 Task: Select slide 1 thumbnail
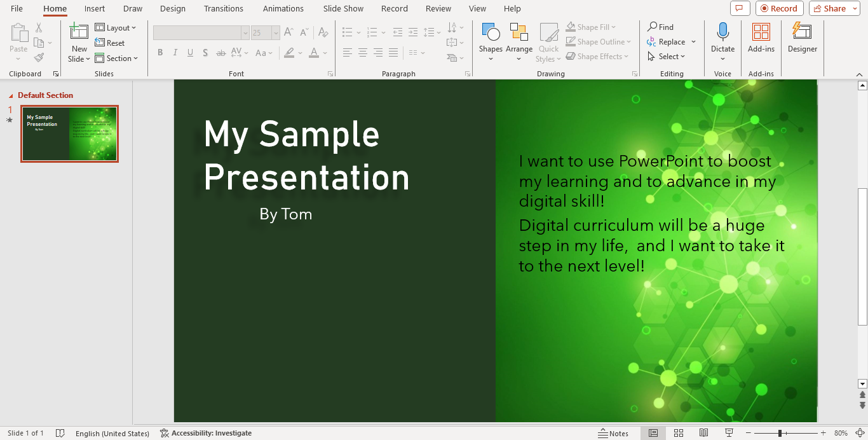[69, 134]
